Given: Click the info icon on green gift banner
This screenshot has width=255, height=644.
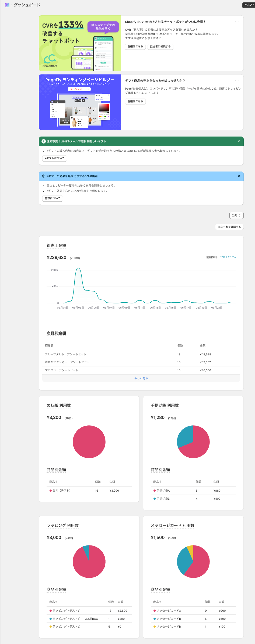Looking at the screenshot, I should [44, 141].
